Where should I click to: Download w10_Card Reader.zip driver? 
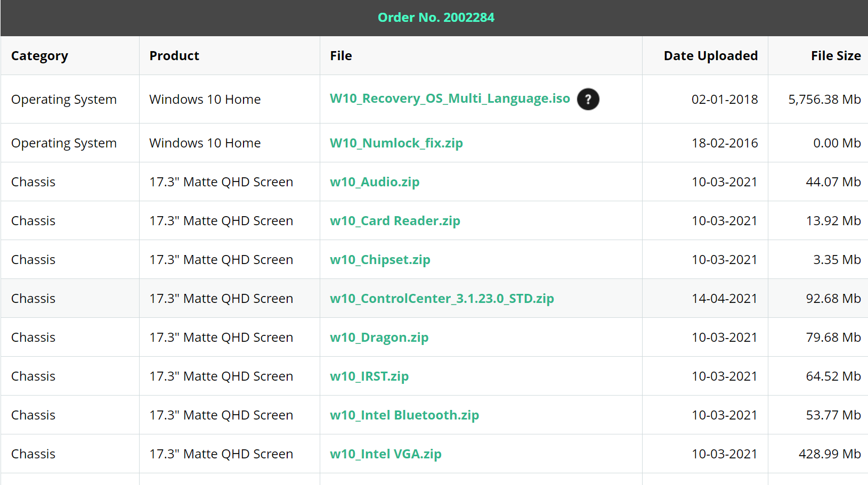tap(395, 221)
